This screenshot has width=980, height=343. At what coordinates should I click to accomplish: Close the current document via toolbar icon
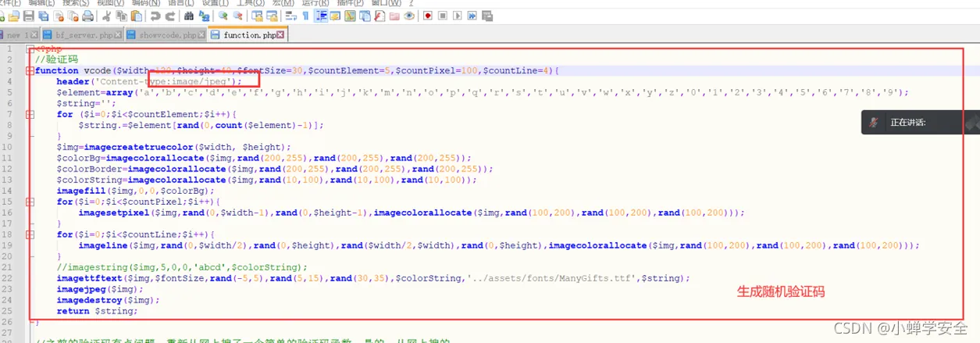pos(59,16)
